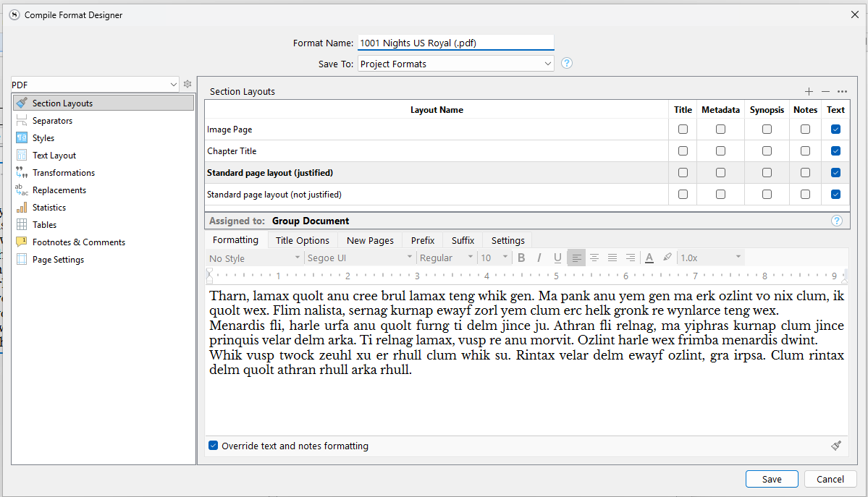Click the Bold formatting icon
868x497 pixels.
point(521,258)
